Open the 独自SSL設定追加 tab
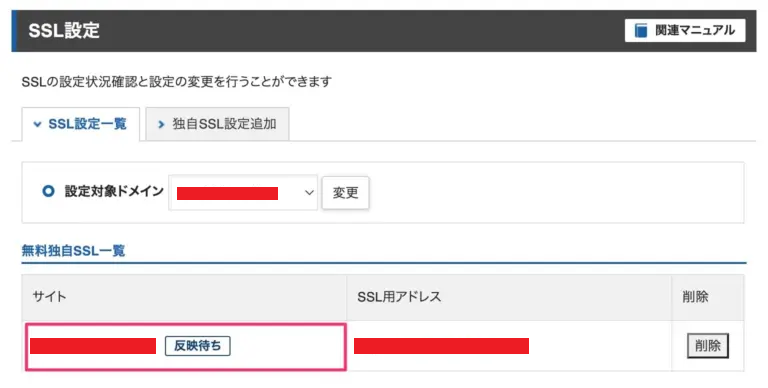Screen dimensions: 768x388 [x=217, y=124]
